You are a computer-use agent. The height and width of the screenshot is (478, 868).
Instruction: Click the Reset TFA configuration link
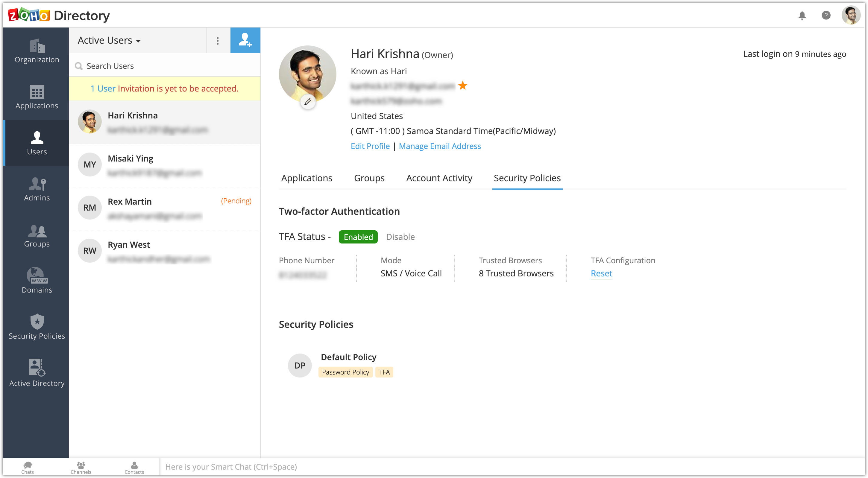tap(601, 273)
